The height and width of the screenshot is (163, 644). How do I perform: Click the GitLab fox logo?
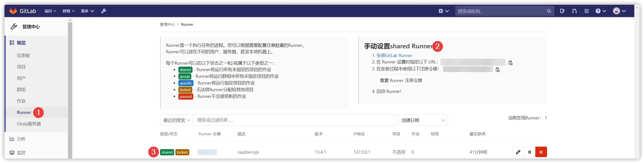coord(13,11)
